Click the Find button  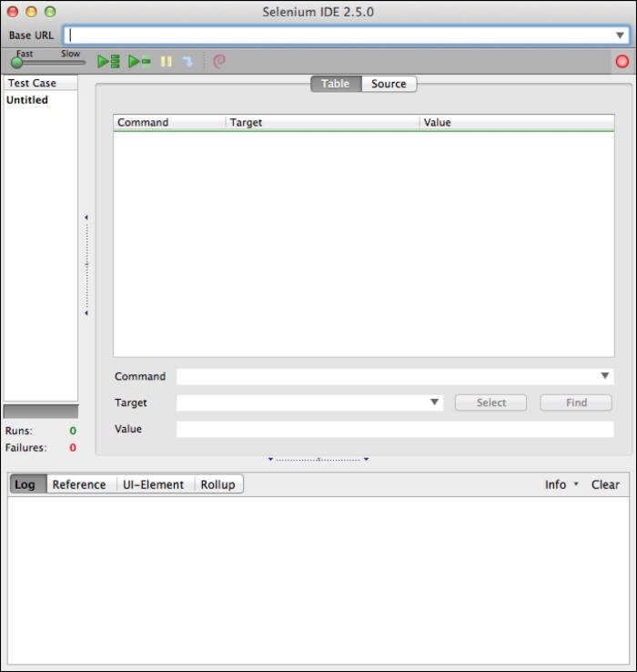pyautogui.click(x=576, y=402)
